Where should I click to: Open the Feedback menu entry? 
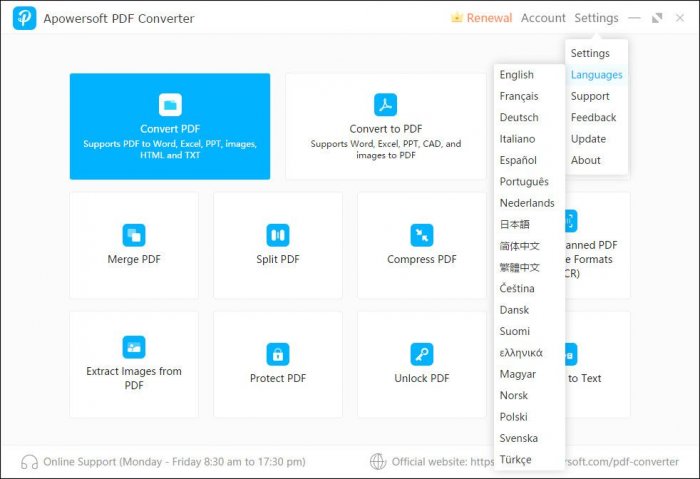coord(596,117)
